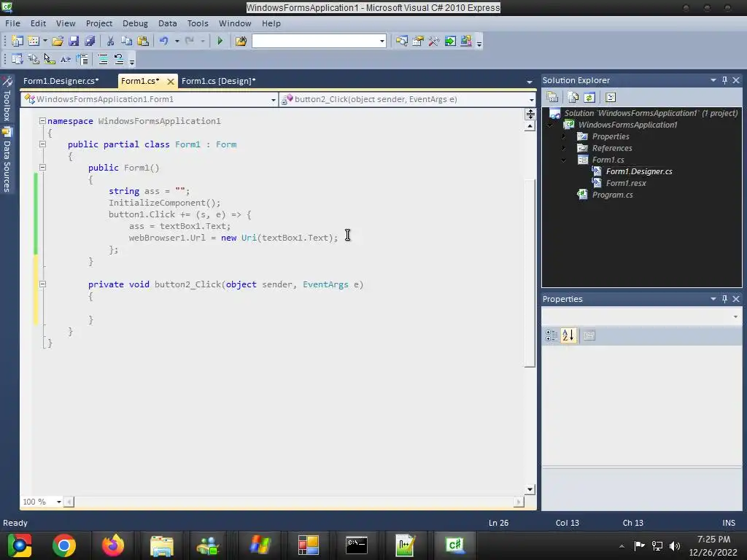Click Display Object Member List icon
Viewport: 747px width, 560px height.
click(18, 59)
